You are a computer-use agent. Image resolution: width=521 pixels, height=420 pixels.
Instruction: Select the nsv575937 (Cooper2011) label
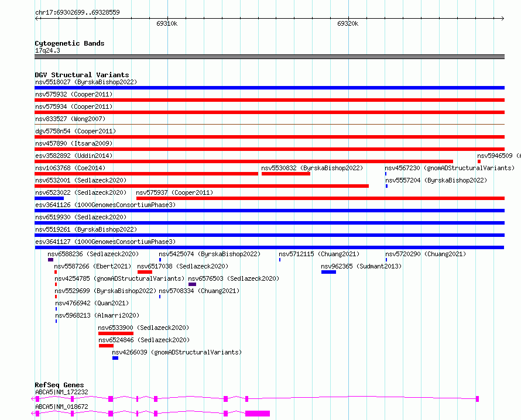[x=174, y=192]
